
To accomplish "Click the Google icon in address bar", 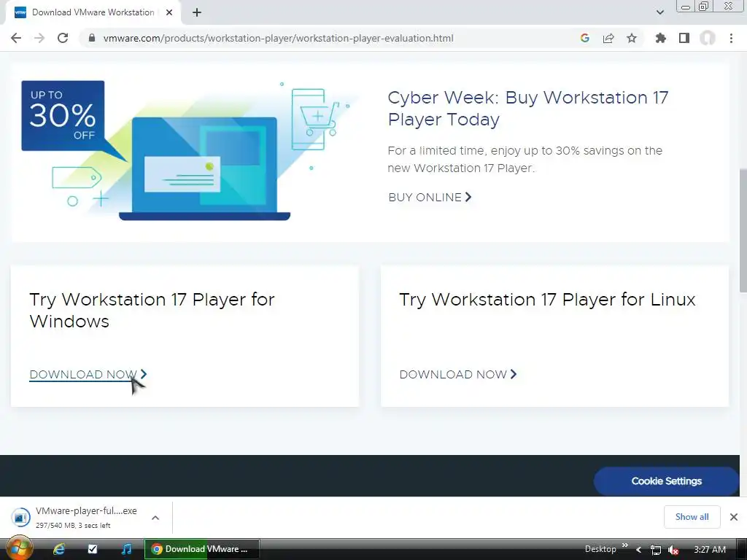I will coord(585,38).
